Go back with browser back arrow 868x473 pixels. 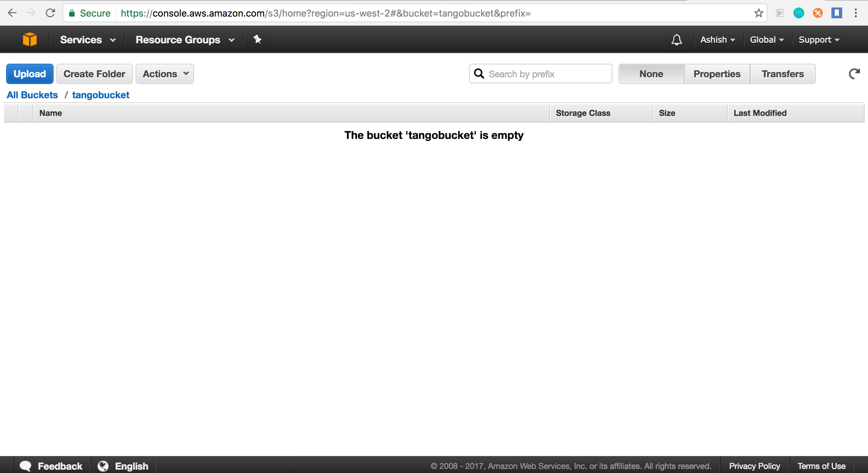pyautogui.click(x=12, y=13)
